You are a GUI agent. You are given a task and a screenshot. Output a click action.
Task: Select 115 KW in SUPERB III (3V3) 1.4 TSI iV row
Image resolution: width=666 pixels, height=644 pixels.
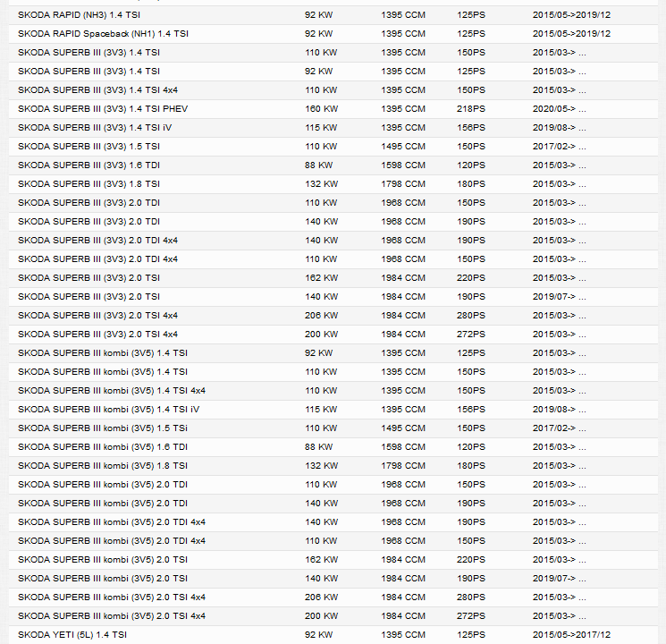[321, 128]
